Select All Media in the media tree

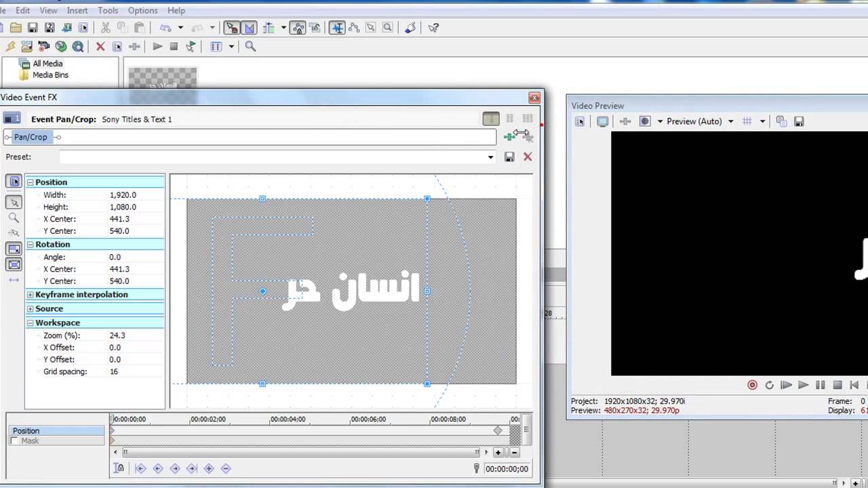pos(47,64)
